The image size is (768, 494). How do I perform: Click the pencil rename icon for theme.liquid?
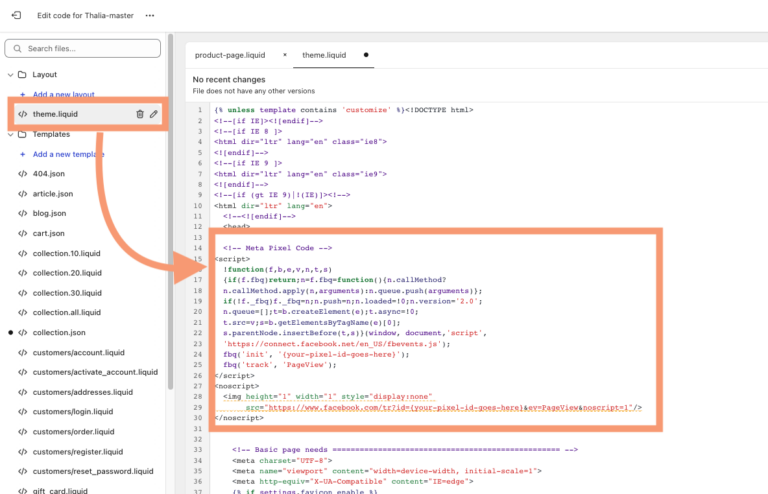pos(154,114)
